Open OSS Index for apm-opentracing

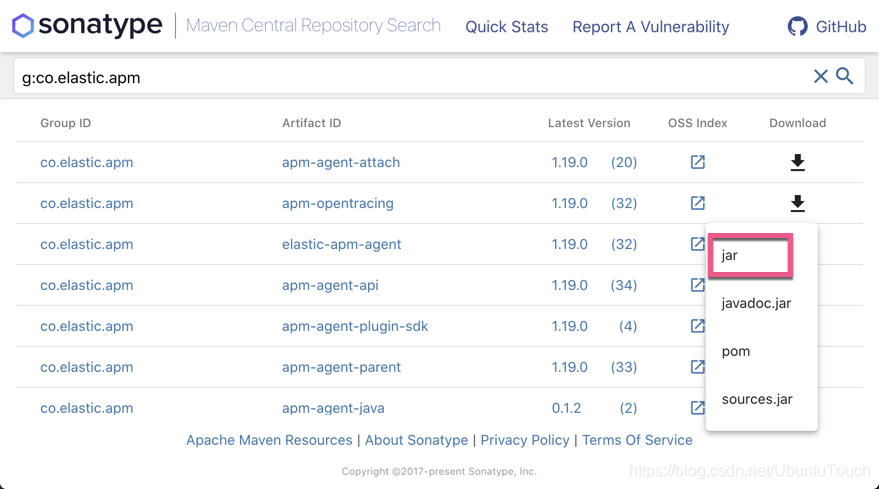(697, 203)
